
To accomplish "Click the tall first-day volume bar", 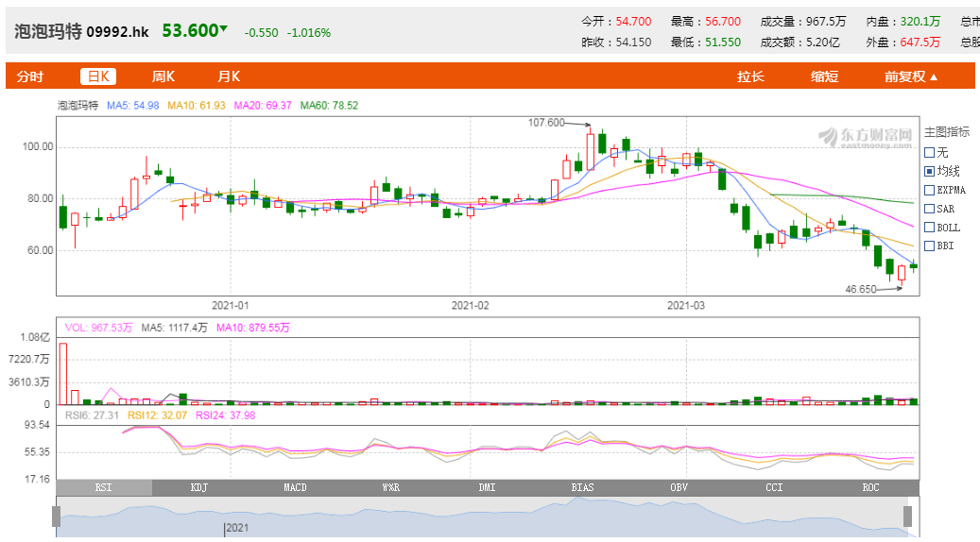I will tap(63, 373).
